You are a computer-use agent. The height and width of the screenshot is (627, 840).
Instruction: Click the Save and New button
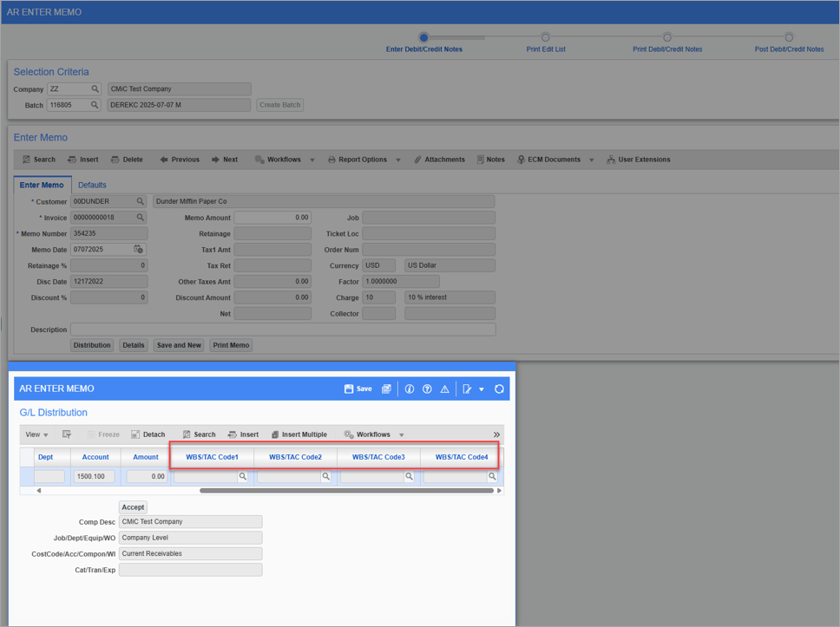click(x=179, y=345)
